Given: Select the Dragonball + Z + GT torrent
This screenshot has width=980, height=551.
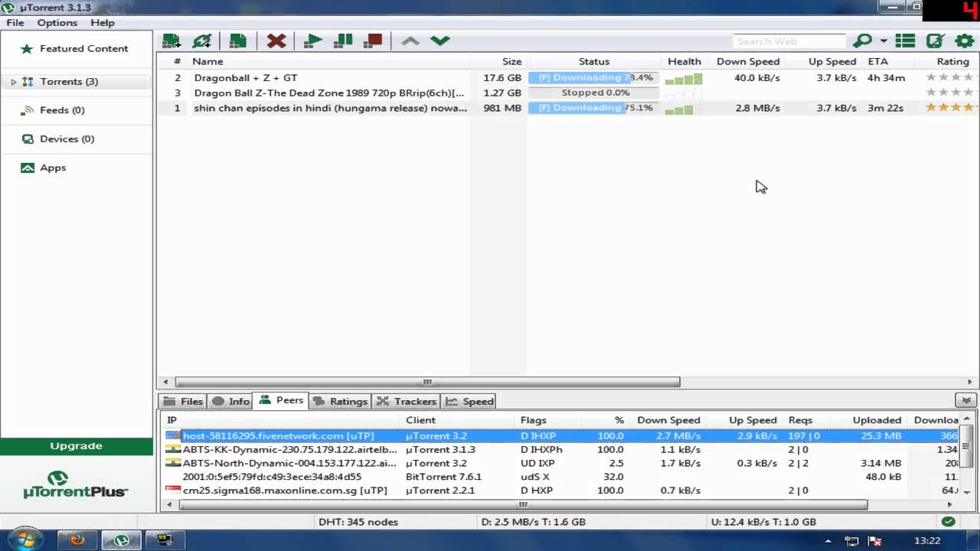Looking at the screenshot, I should (x=245, y=78).
